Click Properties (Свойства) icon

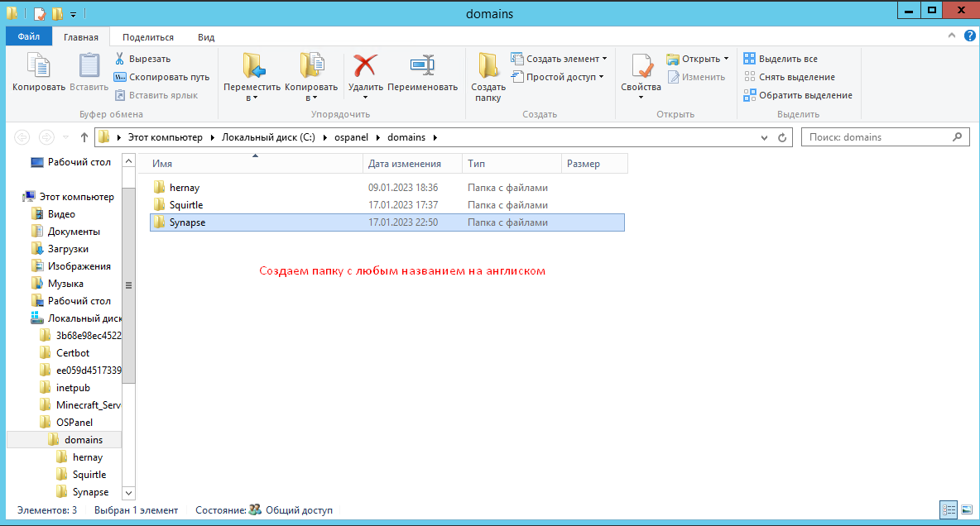click(x=641, y=65)
